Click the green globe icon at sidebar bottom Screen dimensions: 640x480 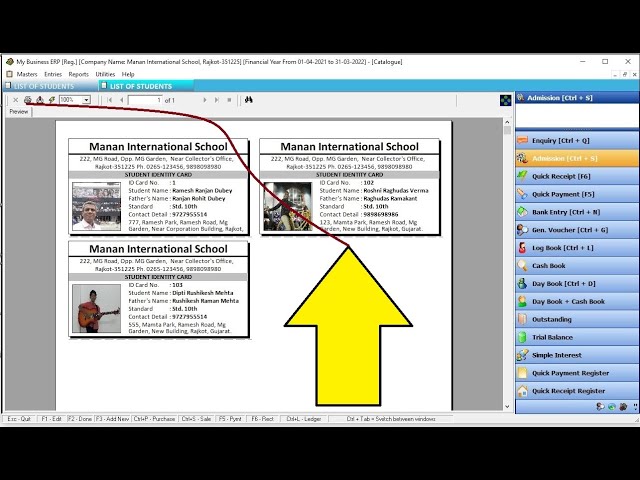(611, 407)
